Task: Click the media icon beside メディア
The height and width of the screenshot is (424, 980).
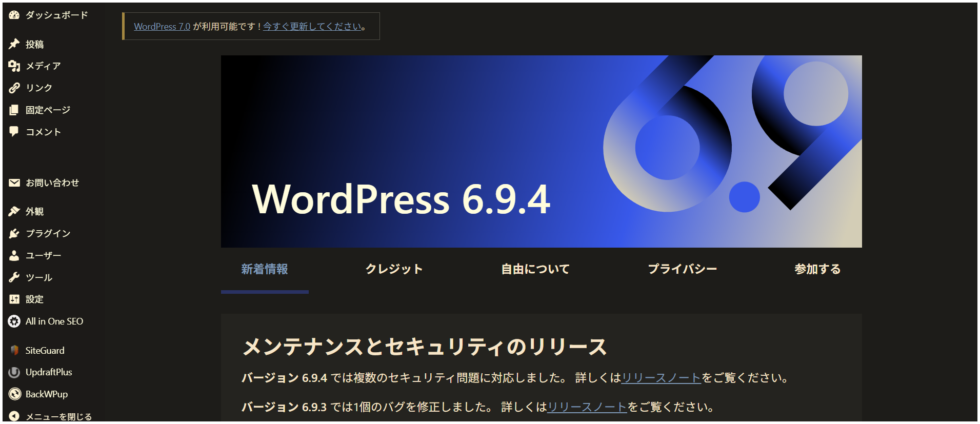Action: pos(14,66)
